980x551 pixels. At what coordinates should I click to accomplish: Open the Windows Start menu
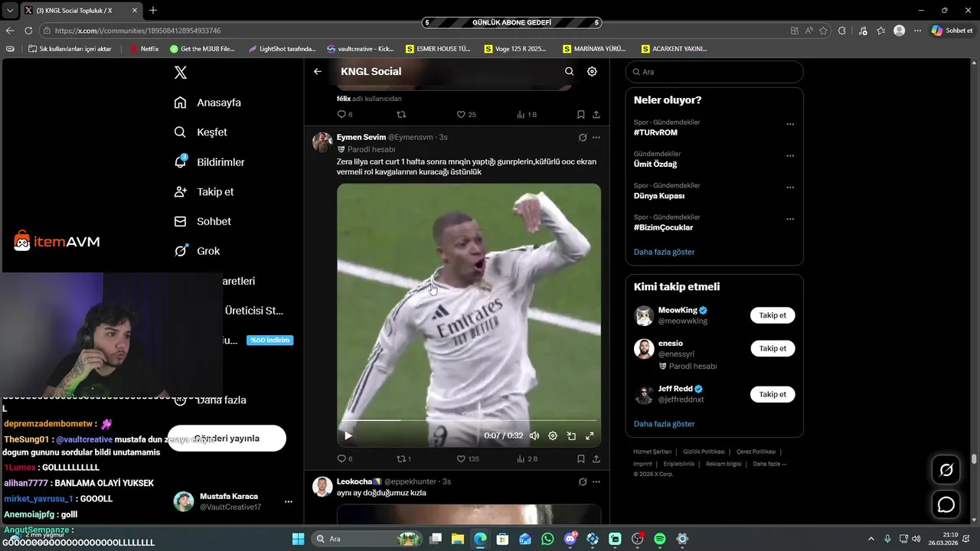click(x=299, y=539)
